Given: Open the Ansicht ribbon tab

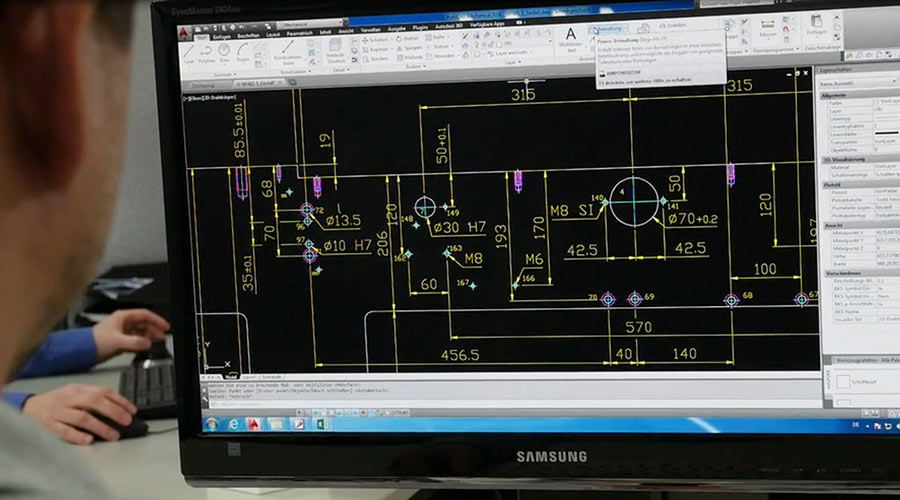Looking at the screenshot, I should [346, 31].
